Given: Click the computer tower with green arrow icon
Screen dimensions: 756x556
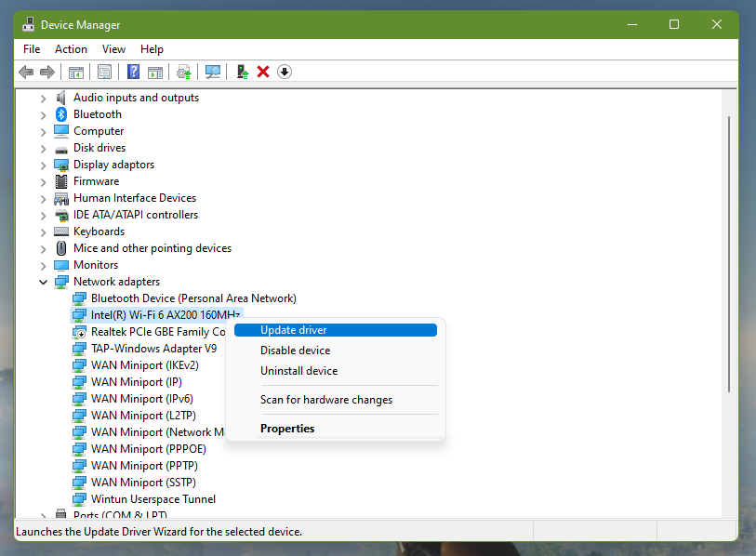Looking at the screenshot, I should (x=242, y=72).
